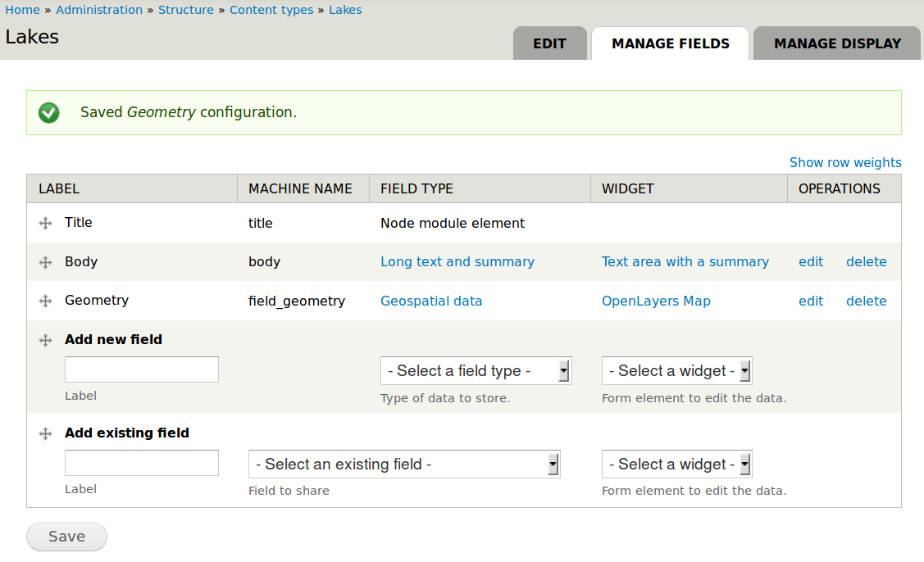Image resolution: width=924 pixels, height=562 pixels.
Task: Click the green success checkmark icon
Action: 49,112
